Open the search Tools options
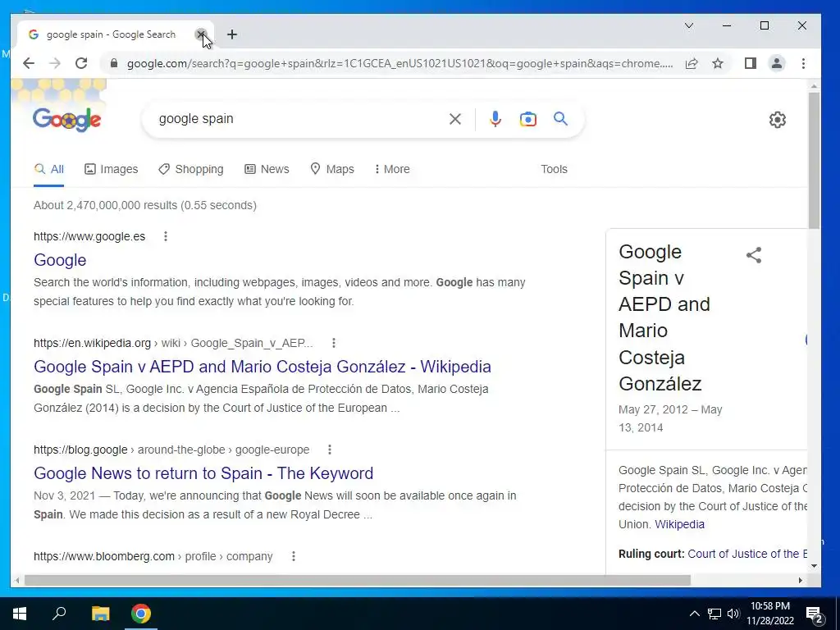This screenshot has width=840, height=630. click(554, 169)
